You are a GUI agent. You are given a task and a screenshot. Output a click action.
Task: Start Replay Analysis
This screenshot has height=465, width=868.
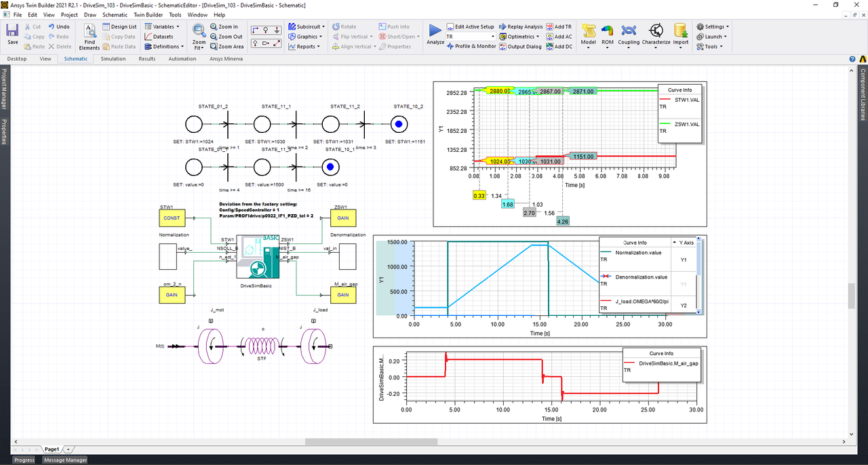(x=521, y=26)
